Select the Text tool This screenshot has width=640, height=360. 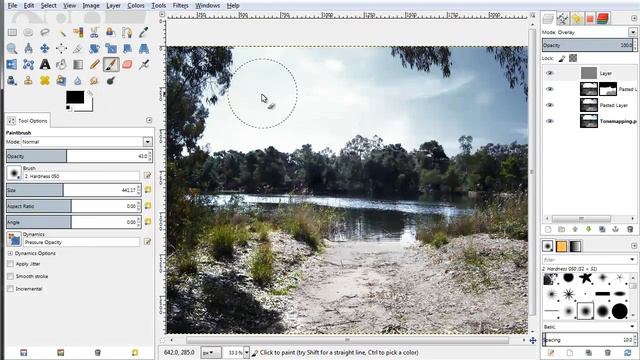pos(45,64)
